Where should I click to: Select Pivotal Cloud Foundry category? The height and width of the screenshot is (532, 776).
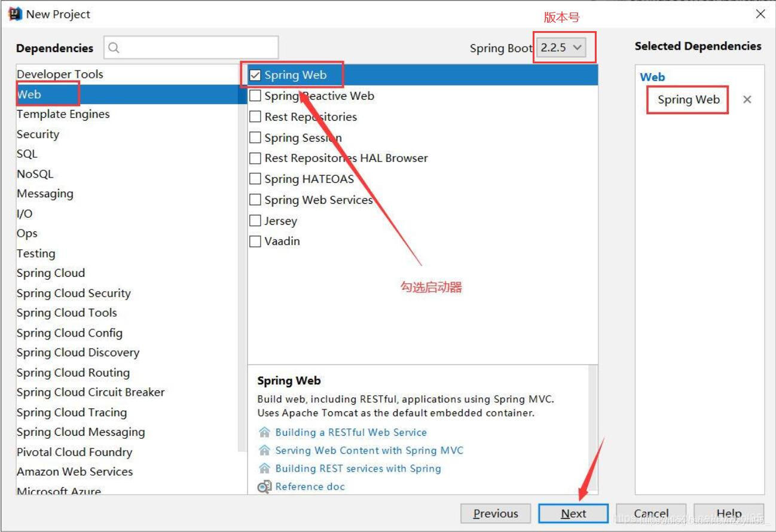pos(127,452)
